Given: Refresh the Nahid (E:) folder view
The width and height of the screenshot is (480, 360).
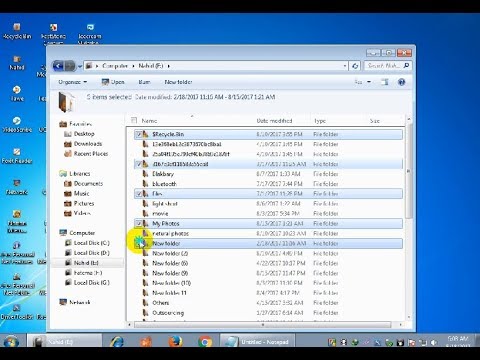Looking at the screenshot, I should (x=355, y=66).
